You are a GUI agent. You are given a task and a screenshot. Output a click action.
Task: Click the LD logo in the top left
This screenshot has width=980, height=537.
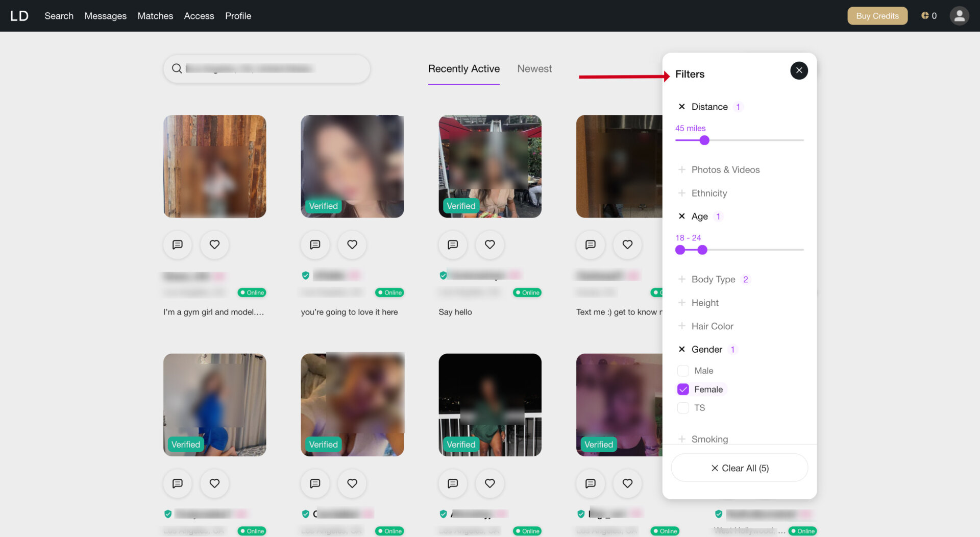point(20,15)
